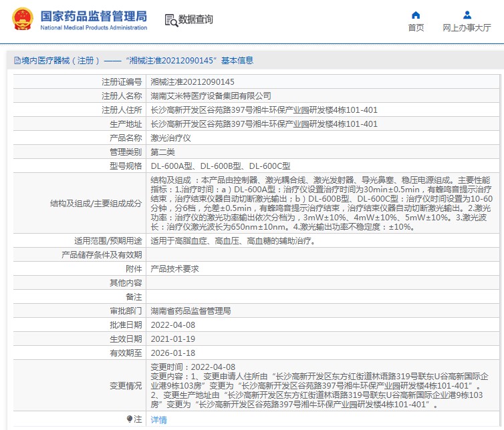The image size is (504, 430).
Task: Click the 批准日期 label
Action: (x=126, y=325)
